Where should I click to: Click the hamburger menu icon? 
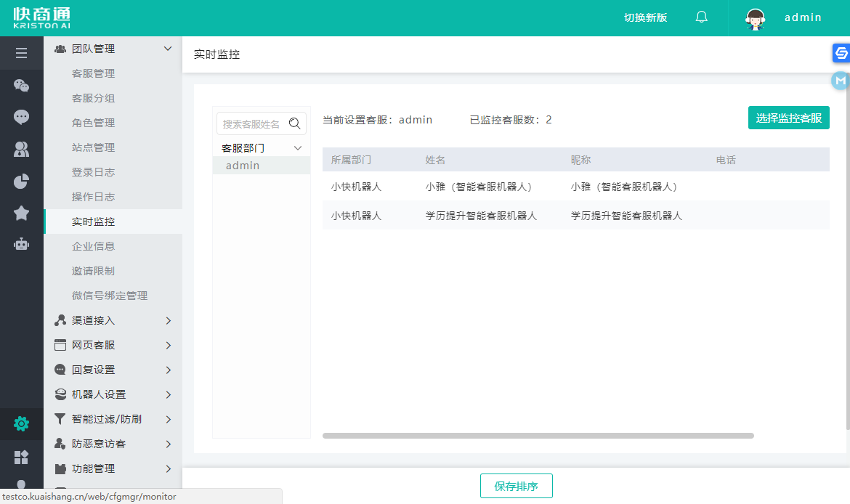pos(21,53)
